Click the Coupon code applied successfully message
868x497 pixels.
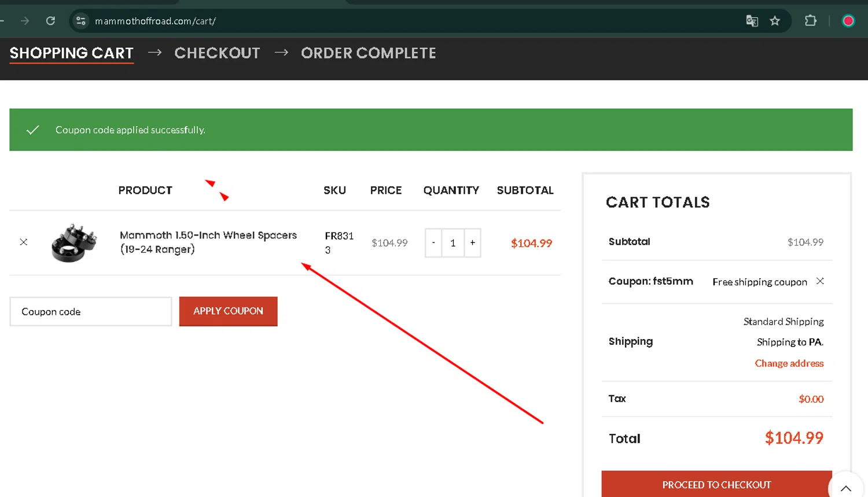pos(130,130)
